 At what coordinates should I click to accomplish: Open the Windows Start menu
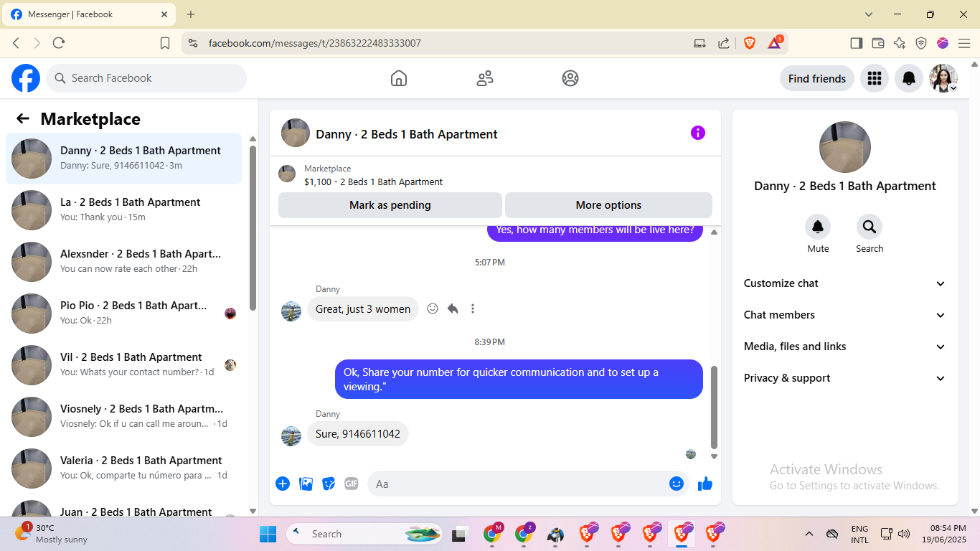pyautogui.click(x=268, y=534)
